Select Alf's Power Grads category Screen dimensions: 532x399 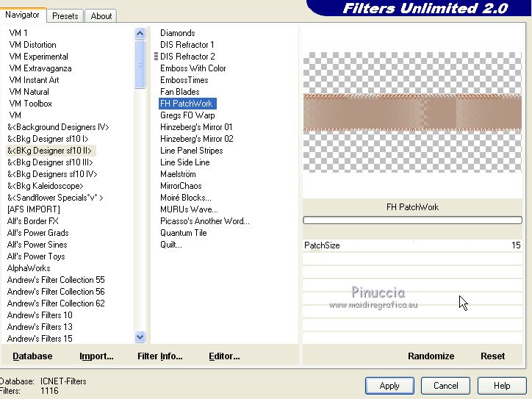pyautogui.click(x=37, y=233)
